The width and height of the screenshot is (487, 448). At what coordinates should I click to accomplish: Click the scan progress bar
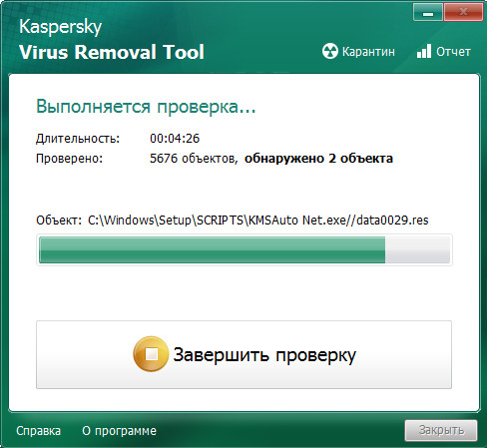pos(244,249)
